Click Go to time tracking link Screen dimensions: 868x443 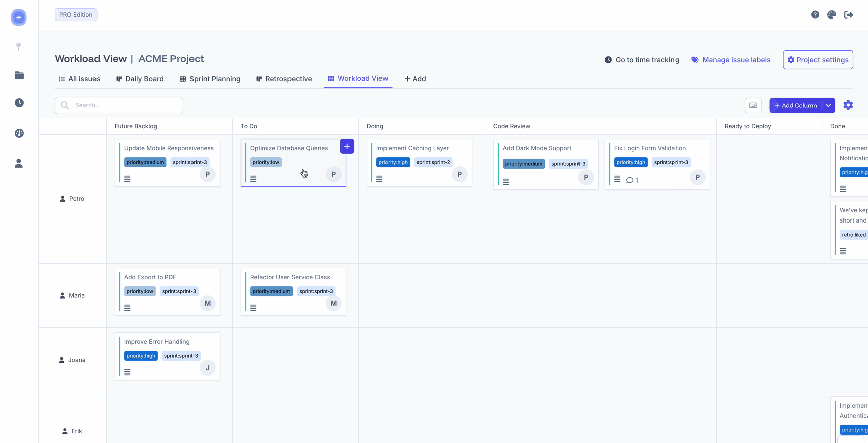point(641,60)
